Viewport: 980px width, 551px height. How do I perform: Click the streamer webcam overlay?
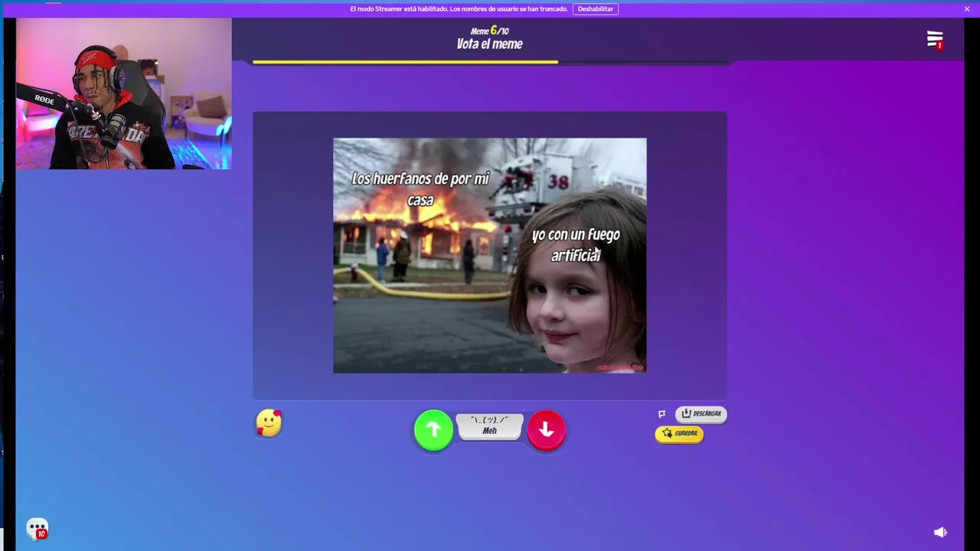click(123, 93)
